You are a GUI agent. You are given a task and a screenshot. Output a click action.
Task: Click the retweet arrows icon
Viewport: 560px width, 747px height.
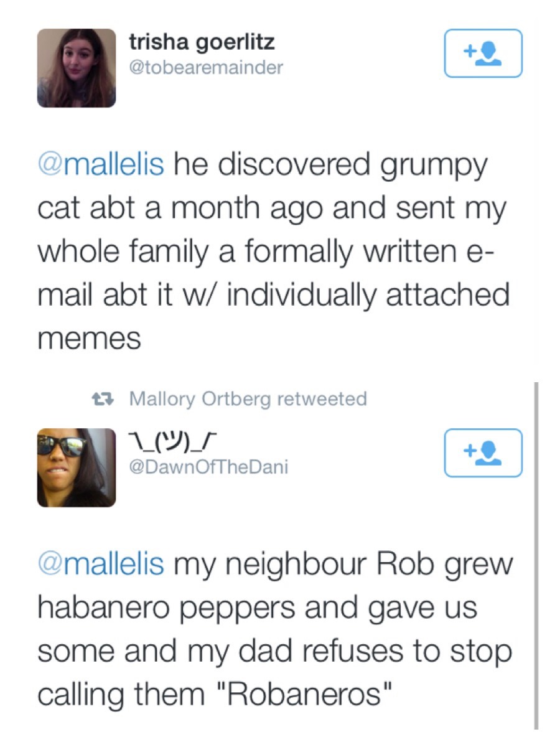coord(100,398)
